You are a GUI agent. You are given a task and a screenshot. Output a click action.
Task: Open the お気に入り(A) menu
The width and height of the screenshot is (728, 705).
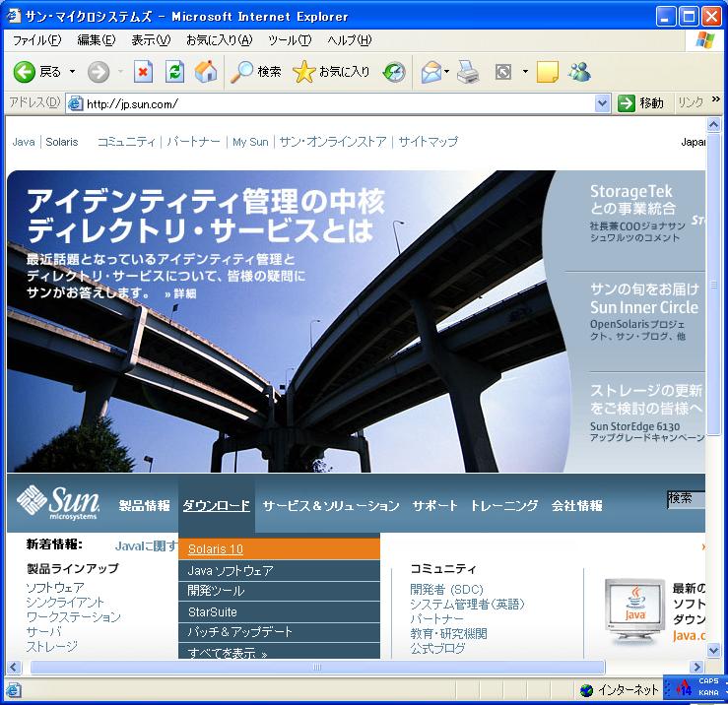pos(219,40)
